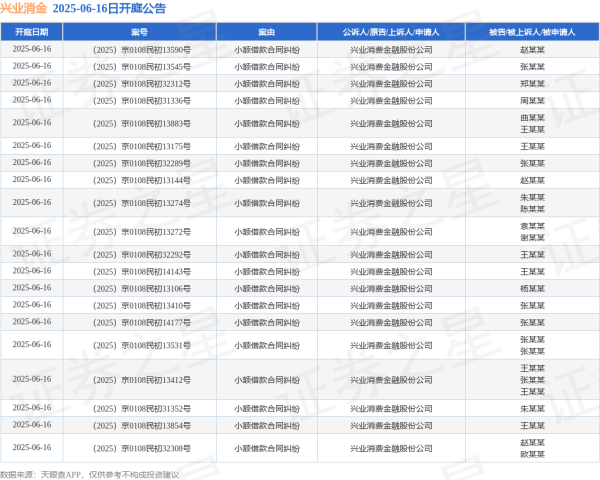Click case number 京0108民初13590号
Screen dimensions: 600x480
(156, 50)
